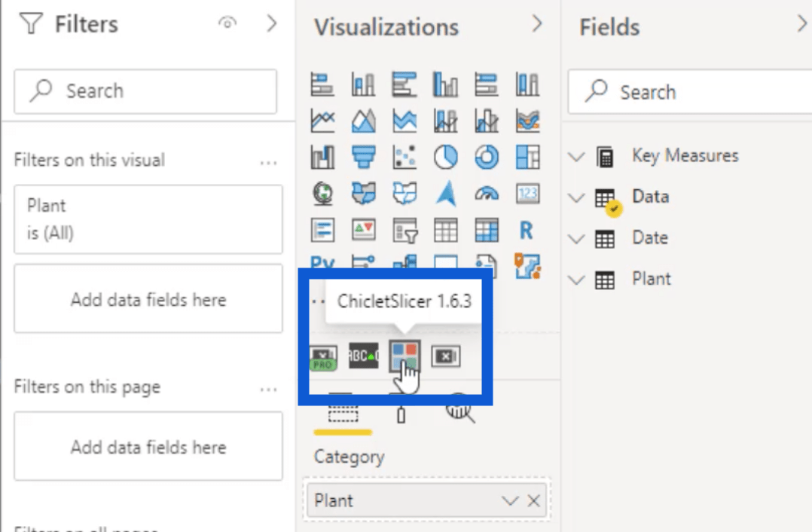Select the clustered column chart visual
Screen dimensions: 812x532
(x=445, y=84)
